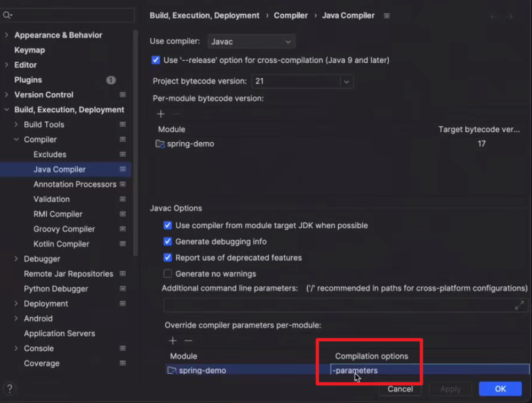Open the Project bytecode version dropdown
The height and width of the screenshot is (403, 532).
346,82
